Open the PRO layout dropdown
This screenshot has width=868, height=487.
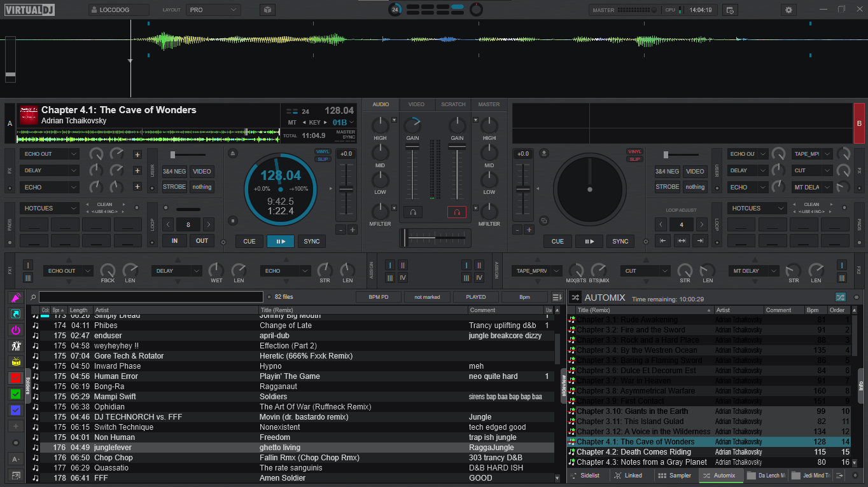point(213,10)
